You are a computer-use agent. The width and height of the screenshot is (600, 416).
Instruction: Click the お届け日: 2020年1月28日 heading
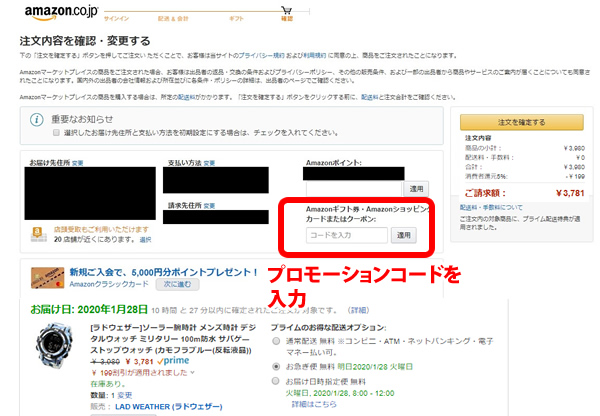[x=89, y=310]
